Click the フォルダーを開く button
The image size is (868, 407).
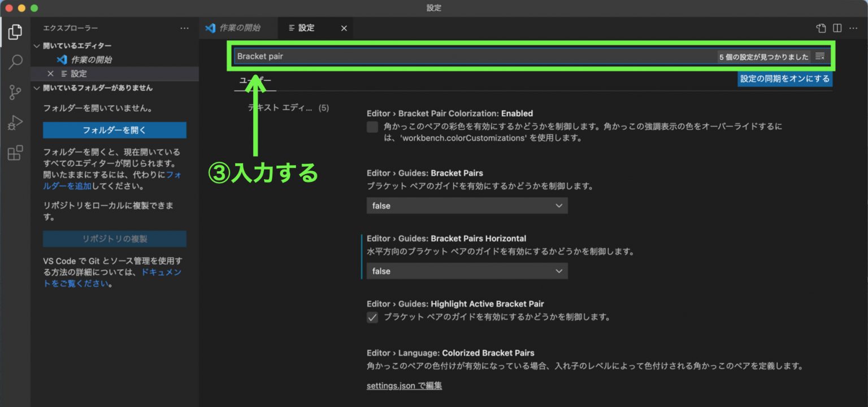tap(114, 130)
